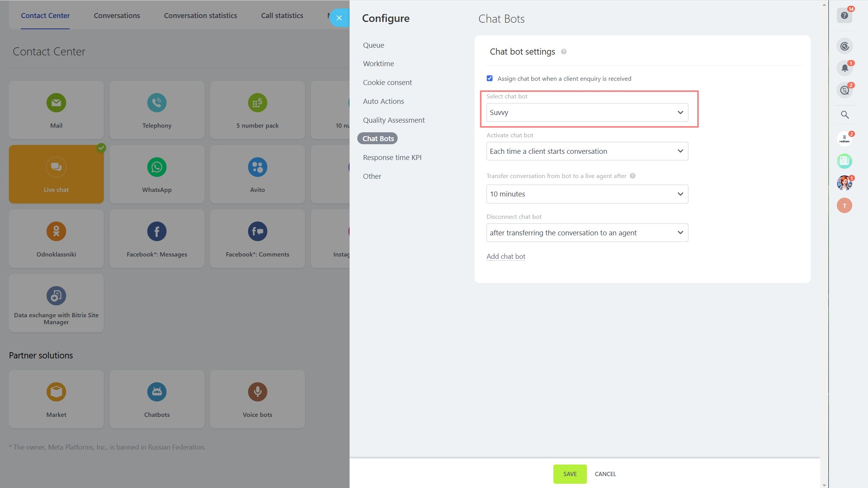868x488 pixels.
Task: Open the Activate chat bot dropdown
Action: [x=587, y=151]
